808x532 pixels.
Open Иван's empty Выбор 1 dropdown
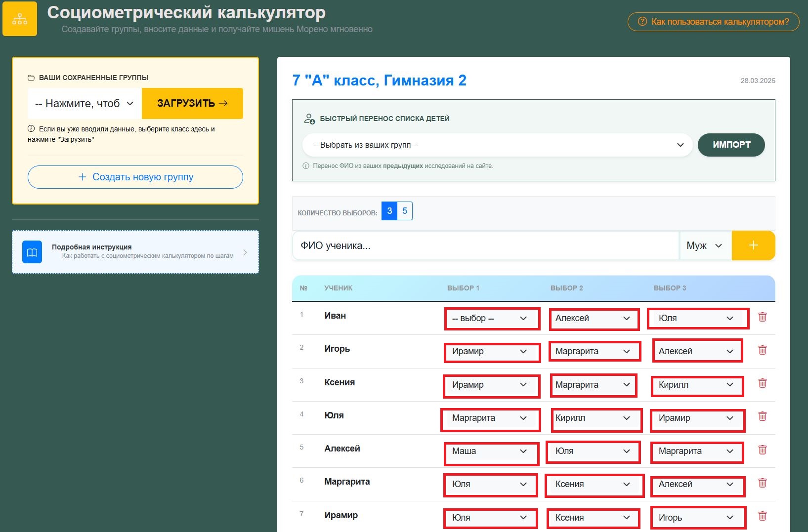point(490,319)
